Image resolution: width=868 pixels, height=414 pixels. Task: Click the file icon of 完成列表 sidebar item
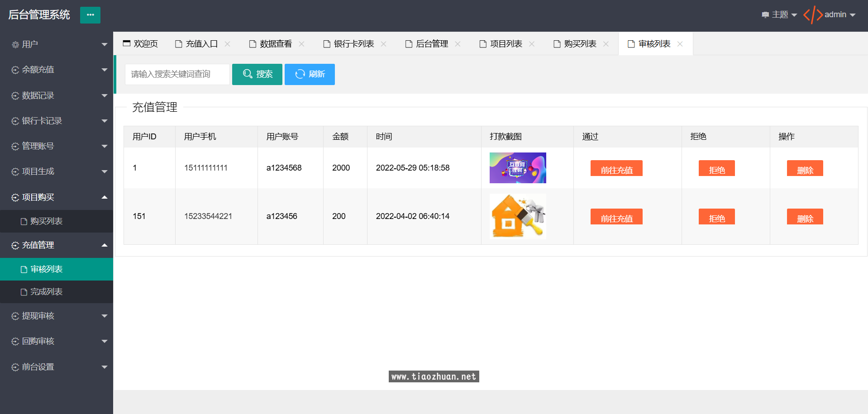click(24, 292)
